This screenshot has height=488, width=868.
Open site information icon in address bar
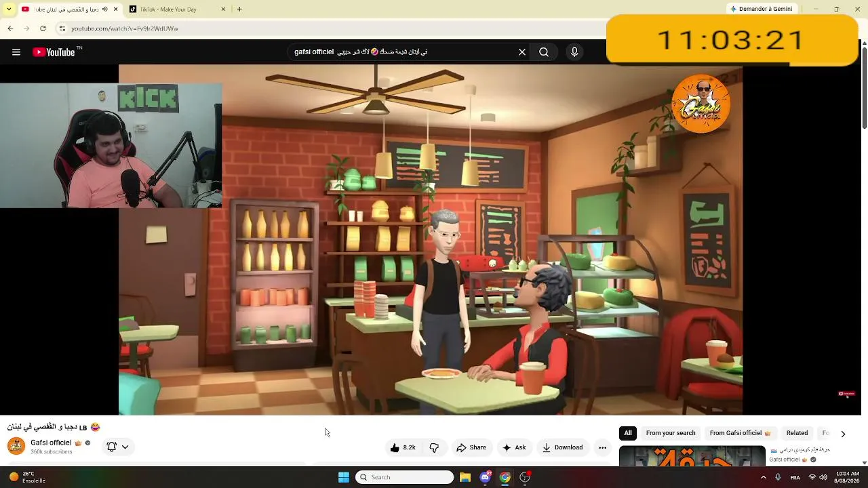[x=62, y=28]
